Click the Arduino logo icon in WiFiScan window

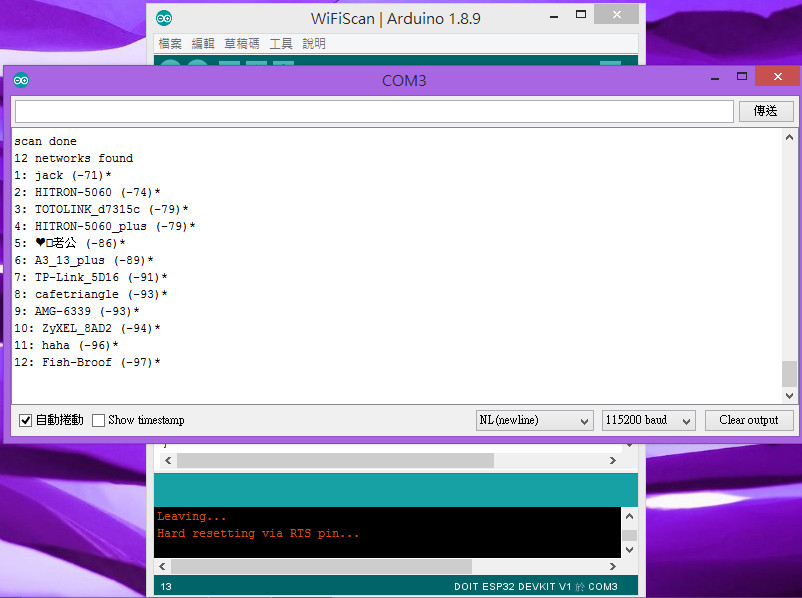coord(164,19)
